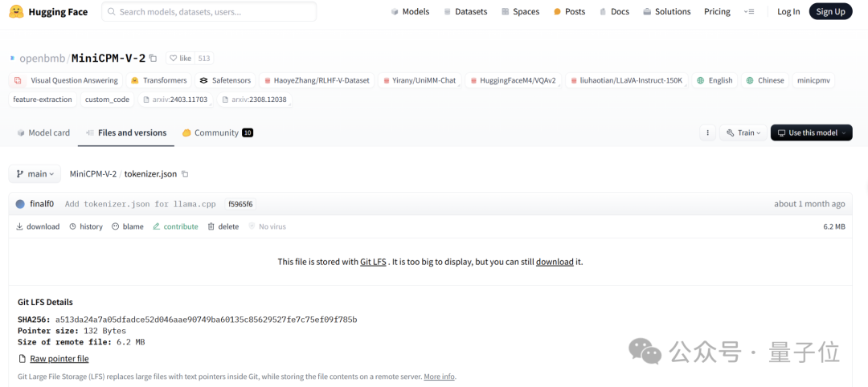Download the file via toolbar download

tap(38, 226)
